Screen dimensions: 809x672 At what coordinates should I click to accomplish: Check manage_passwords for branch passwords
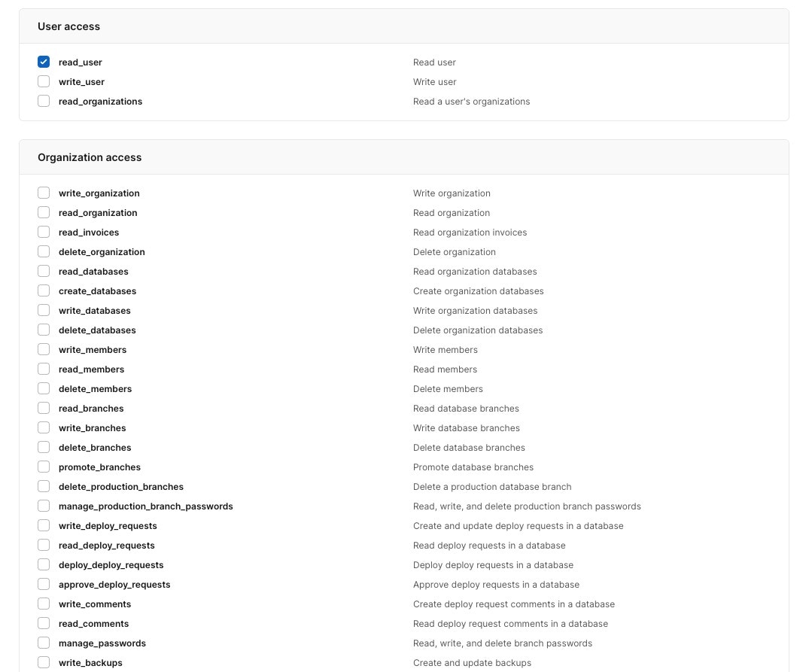pyautogui.click(x=44, y=643)
